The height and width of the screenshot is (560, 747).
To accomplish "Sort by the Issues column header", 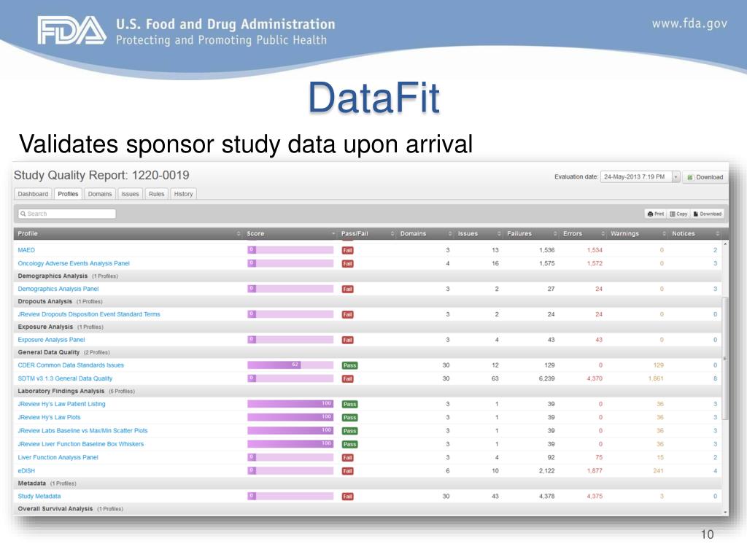I will pyautogui.click(x=479, y=234).
